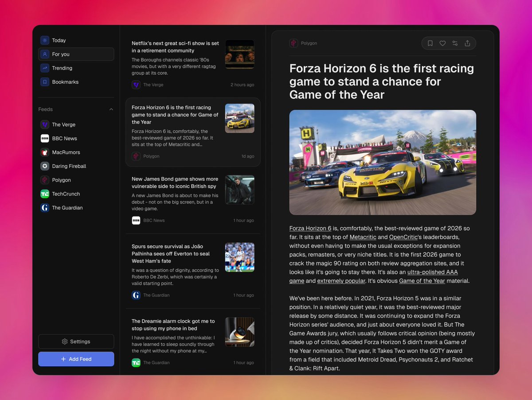Click the Dreamie alarm clock thumbnail
Screen dimensions: 532x400
(x=239, y=332)
